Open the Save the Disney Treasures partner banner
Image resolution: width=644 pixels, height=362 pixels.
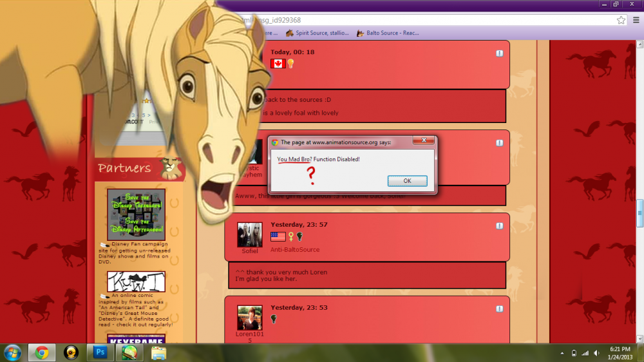137,214
